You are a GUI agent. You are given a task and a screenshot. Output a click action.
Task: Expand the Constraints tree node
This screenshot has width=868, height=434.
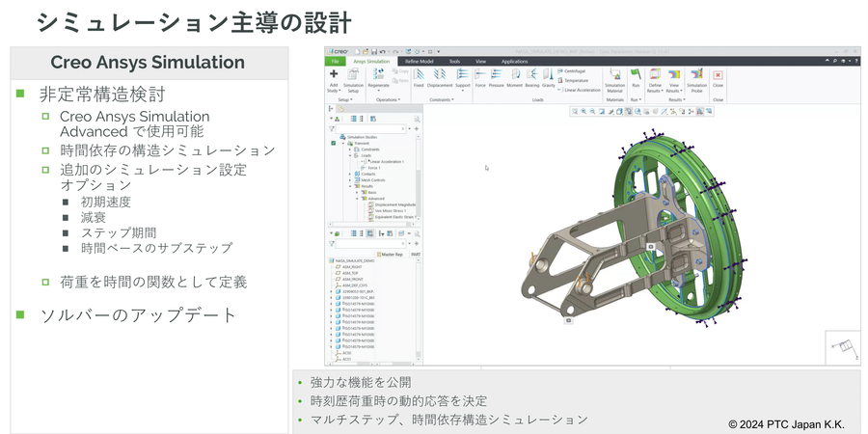coord(349,150)
